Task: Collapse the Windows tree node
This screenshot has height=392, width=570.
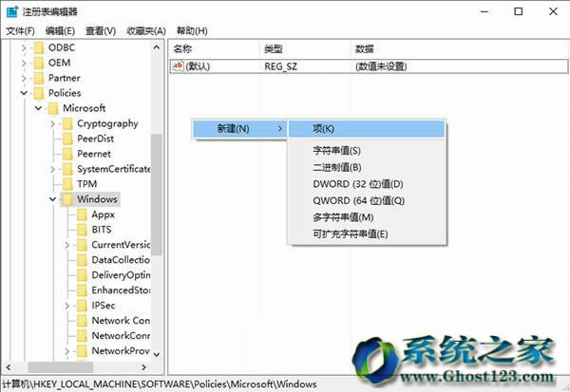Action: [53, 199]
